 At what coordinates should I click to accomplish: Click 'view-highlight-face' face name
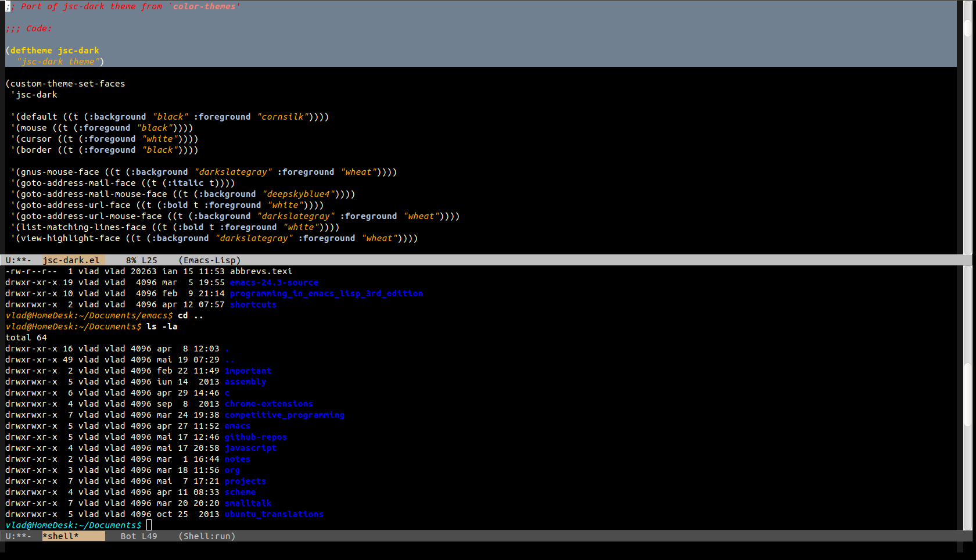click(70, 238)
